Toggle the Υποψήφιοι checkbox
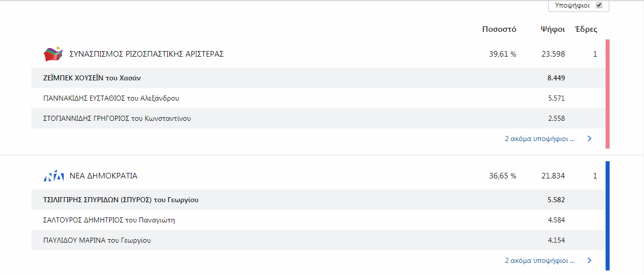This screenshot has width=644, height=275. tap(599, 5)
